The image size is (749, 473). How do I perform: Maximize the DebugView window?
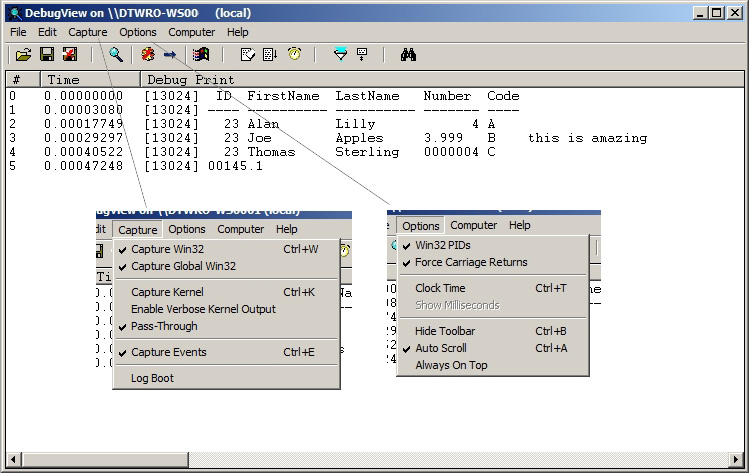[x=717, y=13]
